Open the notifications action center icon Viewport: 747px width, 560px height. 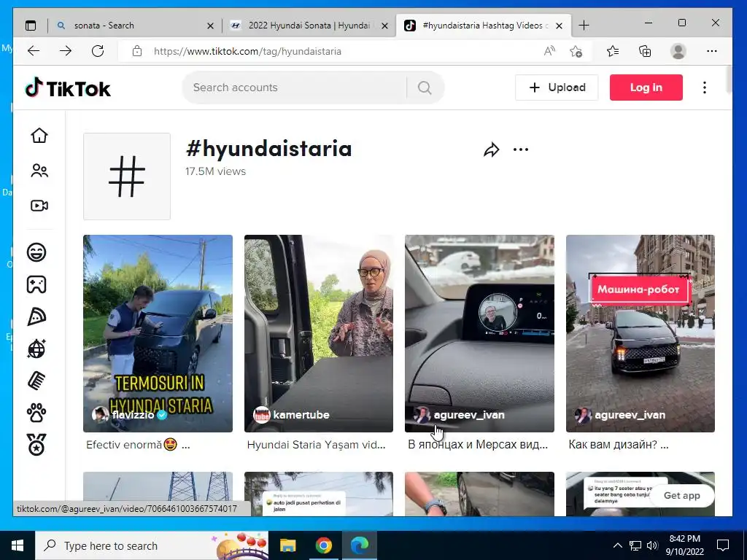coord(723,545)
